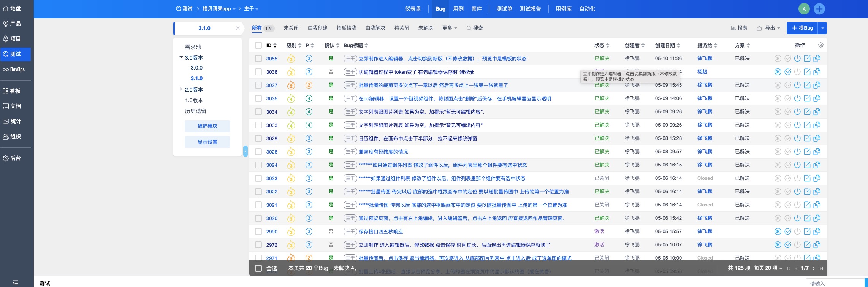This screenshot has height=287, width=868.
Task: Open the 用例 tab in top navigation
Action: (x=458, y=9)
